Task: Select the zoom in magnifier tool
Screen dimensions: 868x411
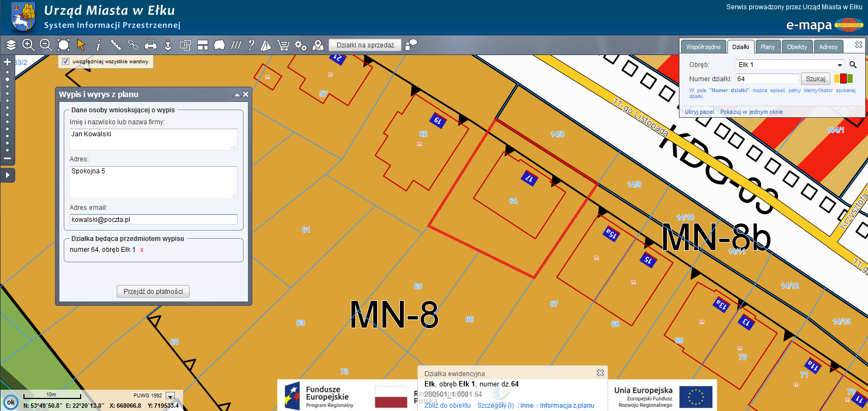Action: tap(28, 45)
